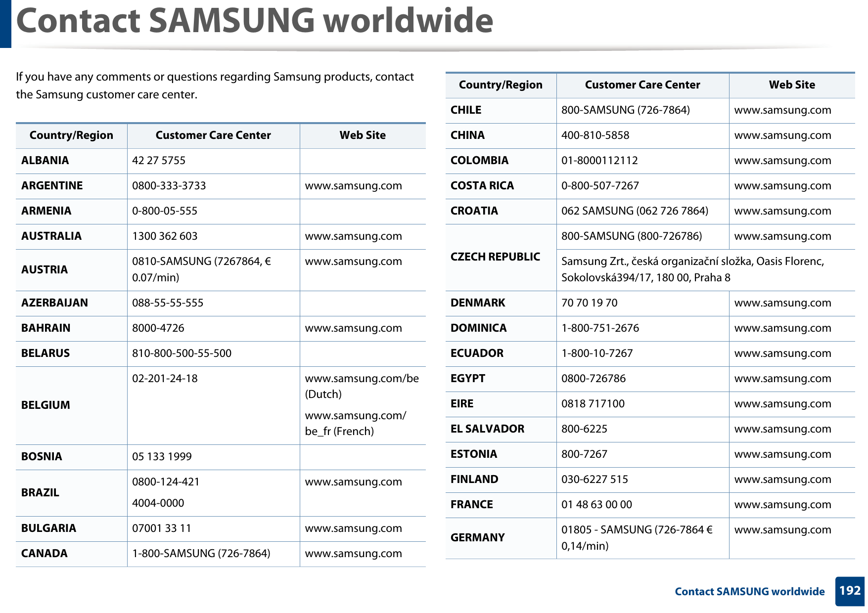Select the CZECH REPUBLIC country cell
868x613 pixels.
point(501,257)
